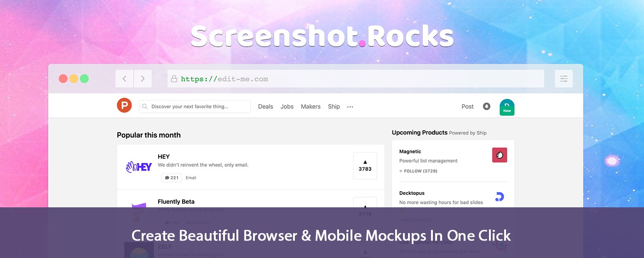This screenshot has height=258, width=644.
Task: Open the notifications bell icon
Action: (x=487, y=106)
